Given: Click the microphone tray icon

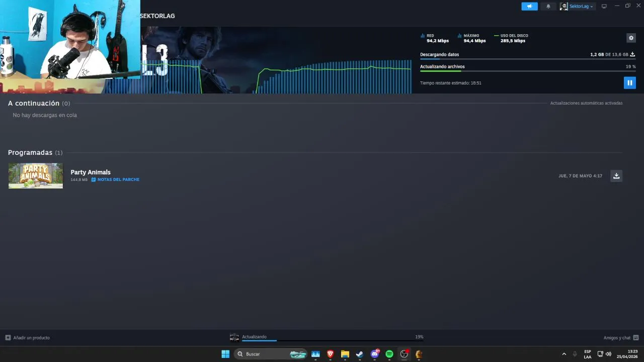Looking at the screenshot, I should [x=575, y=354].
